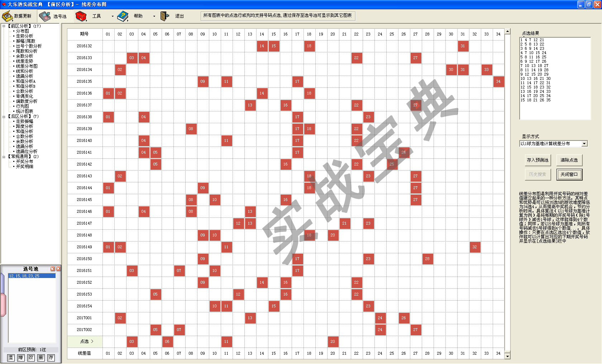
Task: Click the 点选 row label
Action: pyautogui.click(x=85, y=341)
